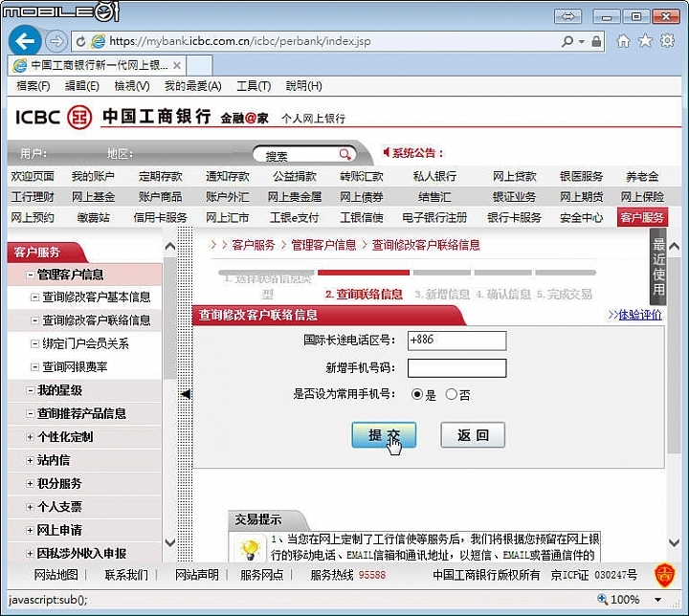Click the 返回 button
The width and height of the screenshot is (689, 616).
[473, 435]
